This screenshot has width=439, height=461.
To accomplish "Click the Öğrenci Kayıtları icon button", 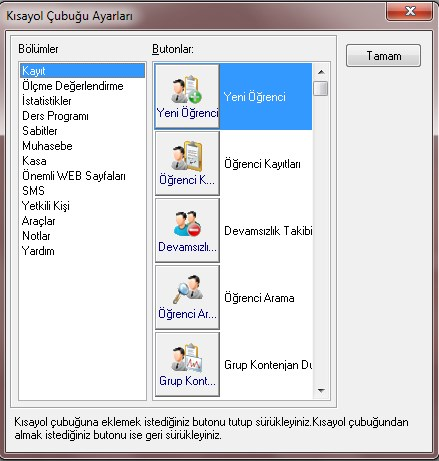I will [x=187, y=163].
